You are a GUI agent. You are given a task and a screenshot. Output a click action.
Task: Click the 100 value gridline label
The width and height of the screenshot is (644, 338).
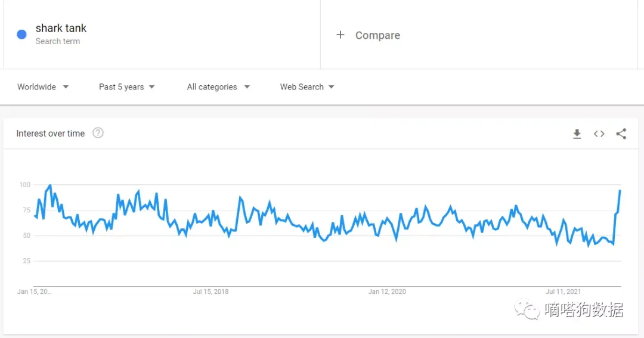tap(24, 185)
